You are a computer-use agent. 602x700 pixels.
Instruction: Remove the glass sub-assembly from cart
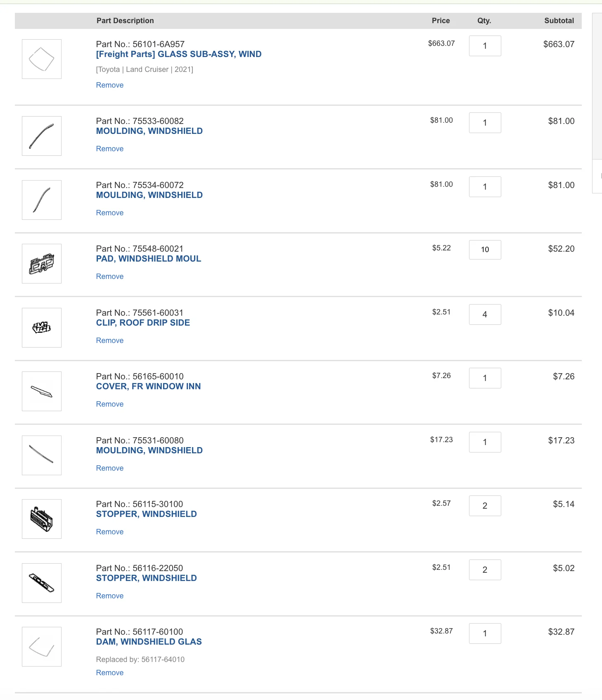point(110,85)
